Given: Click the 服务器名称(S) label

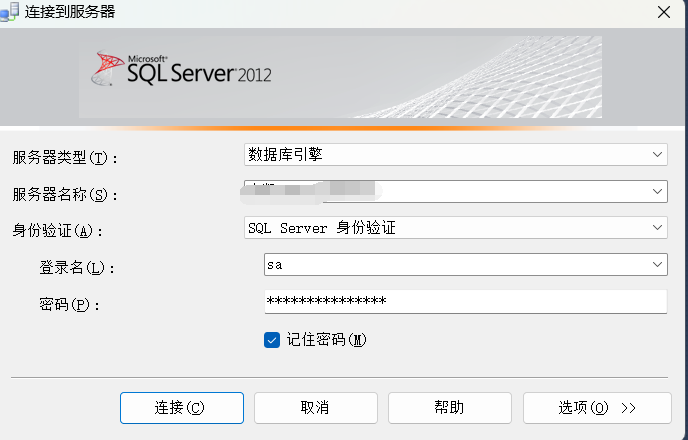Looking at the screenshot, I should click(x=65, y=194).
